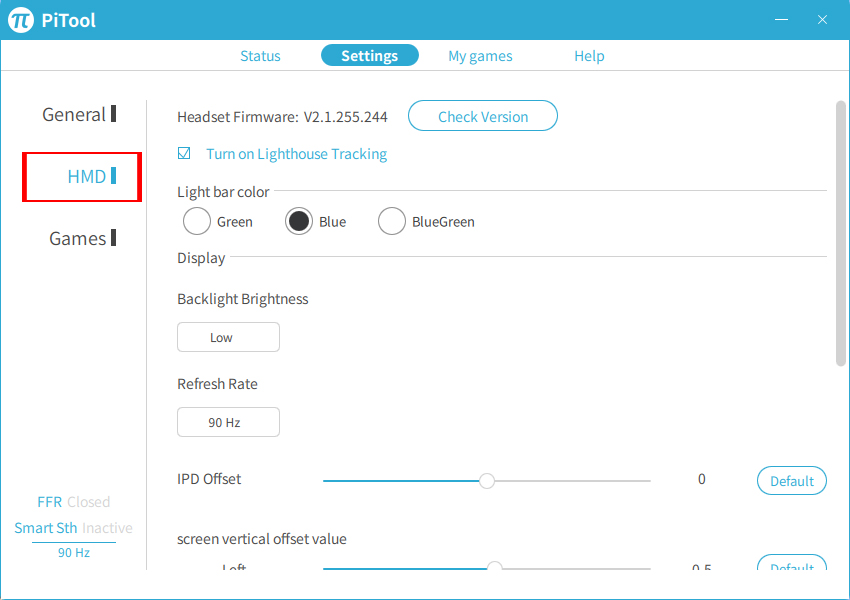Viewport: 850px width, 600px height.
Task: Open Refresh Rate 90 Hz dropdown
Action: pos(228,422)
